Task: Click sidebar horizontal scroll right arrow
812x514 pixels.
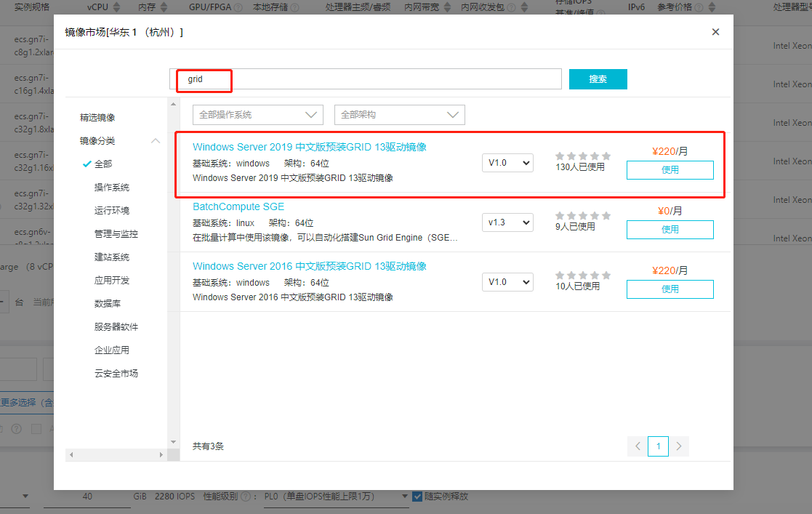Action: 161,455
